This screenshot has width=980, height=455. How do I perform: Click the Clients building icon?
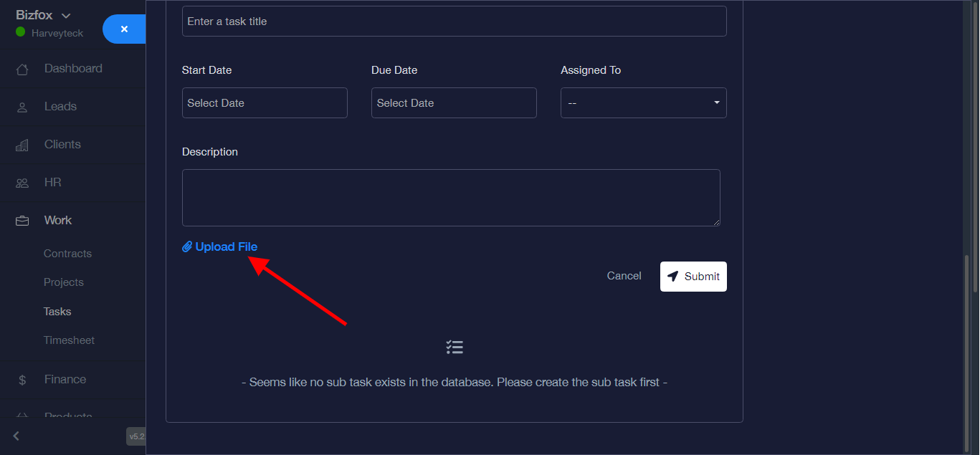tap(22, 145)
